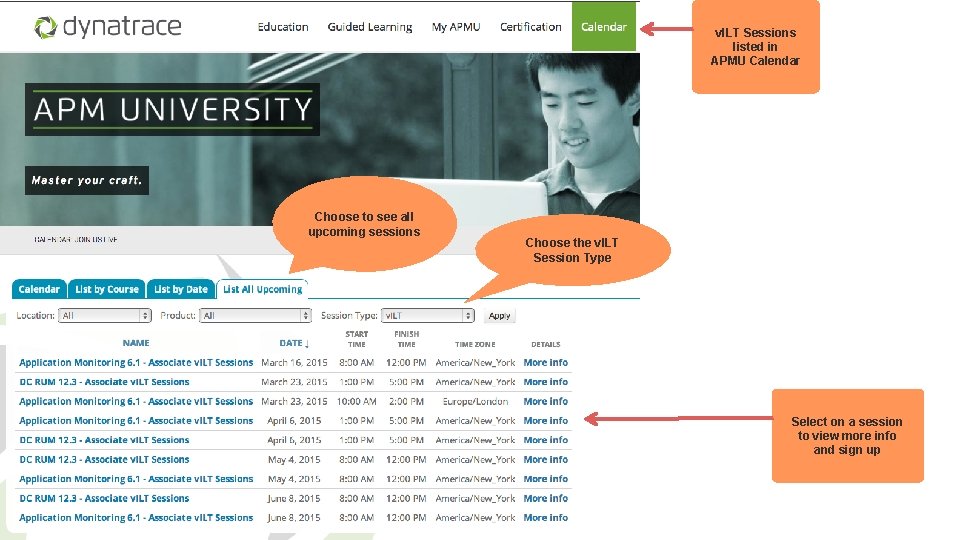Click the TIME ZONE column header
The height and width of the screenshot is (540, 960).
475,344
